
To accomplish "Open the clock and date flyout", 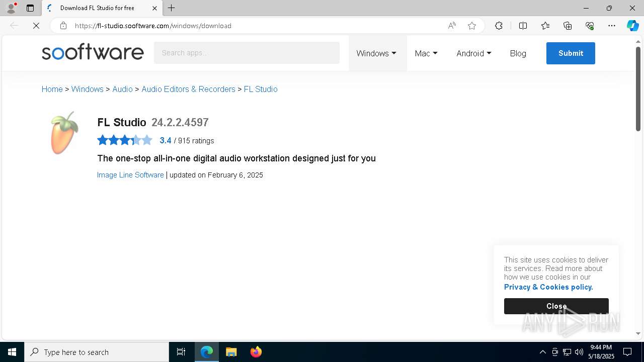I will (x=601, y=352).
